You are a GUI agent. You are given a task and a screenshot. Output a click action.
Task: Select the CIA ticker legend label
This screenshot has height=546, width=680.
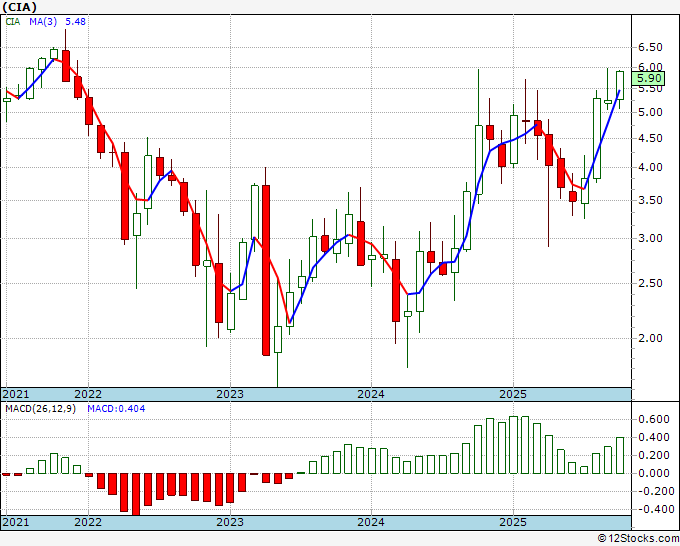[x=13, y=21]
